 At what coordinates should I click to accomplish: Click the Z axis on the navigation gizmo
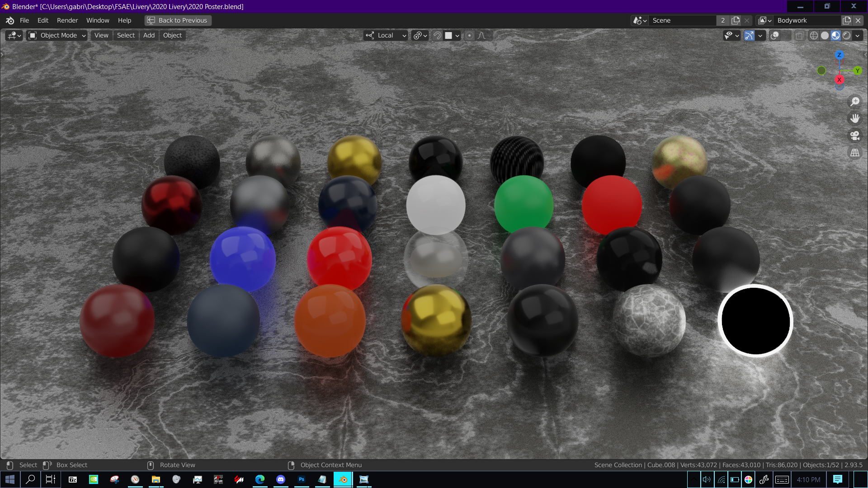[x=839, y=55]
